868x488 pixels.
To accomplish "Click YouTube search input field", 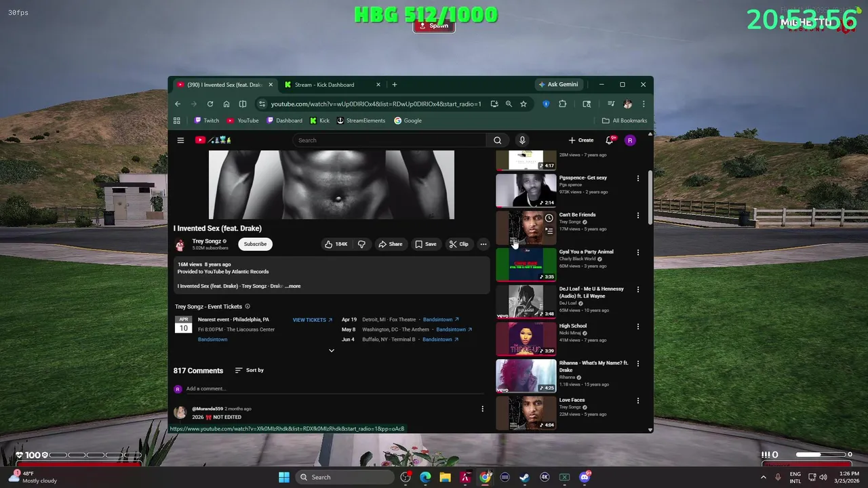I will 389,140.
